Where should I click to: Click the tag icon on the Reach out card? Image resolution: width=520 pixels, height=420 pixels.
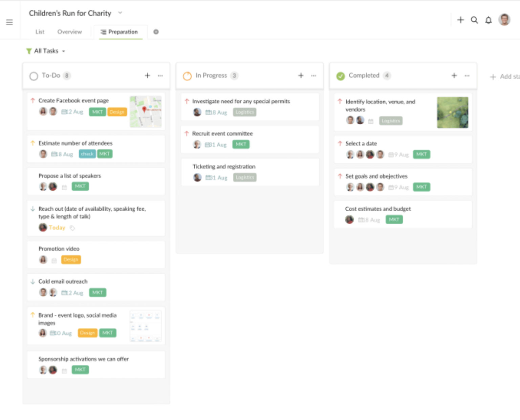72,228
